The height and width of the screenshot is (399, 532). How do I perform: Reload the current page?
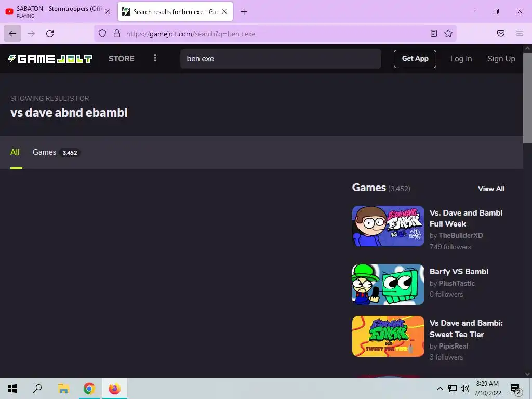click(x=50, y=33)
